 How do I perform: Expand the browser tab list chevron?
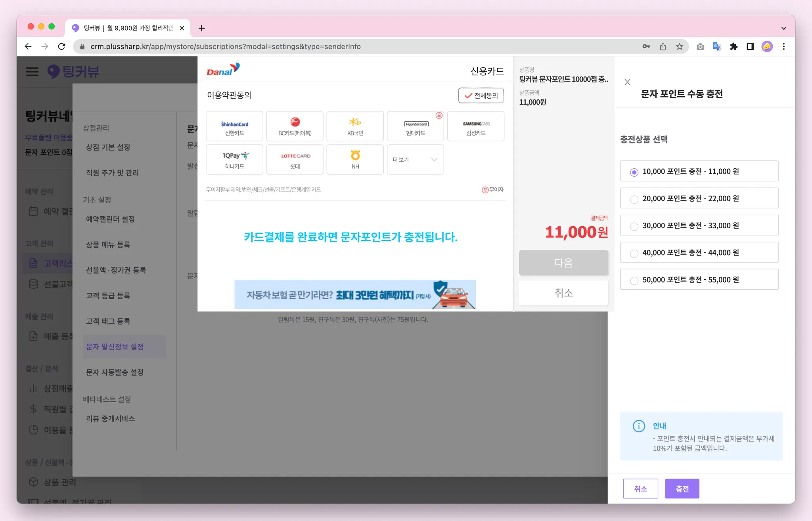[x=783, y=28]
